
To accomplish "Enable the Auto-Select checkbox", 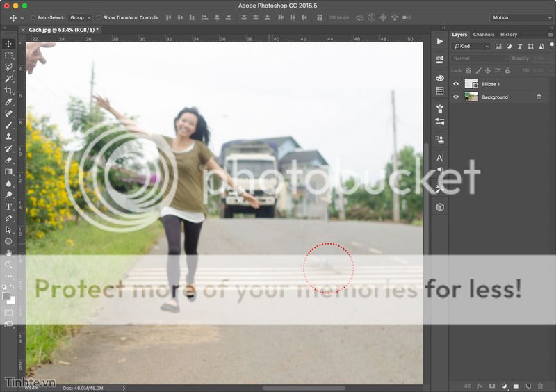I will coord(33,17).
